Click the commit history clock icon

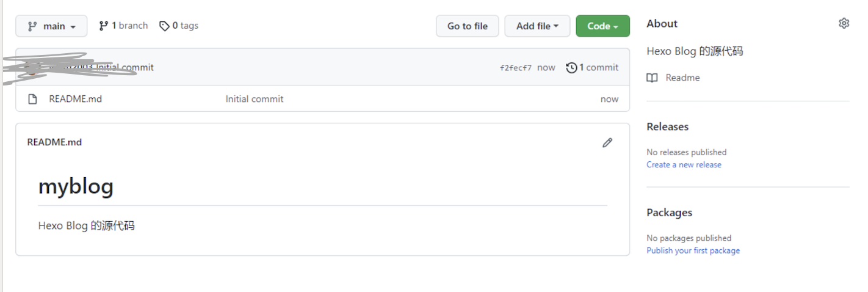(x=571, y=68)
